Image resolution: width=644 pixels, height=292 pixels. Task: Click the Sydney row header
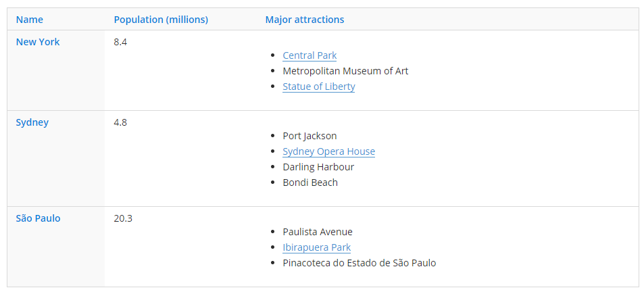pos(32,122)
